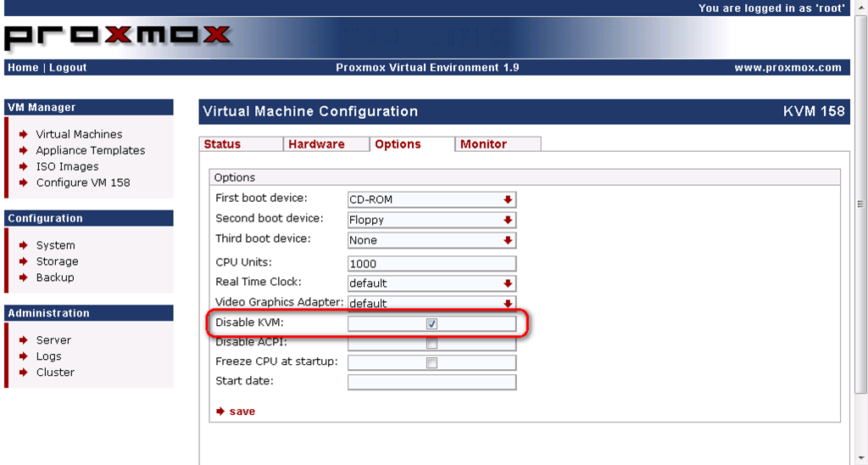The width and height of the screenshot is (868, 465).
Task: Open Virtual Machines in VM Manager
Action: pos(79,134)
